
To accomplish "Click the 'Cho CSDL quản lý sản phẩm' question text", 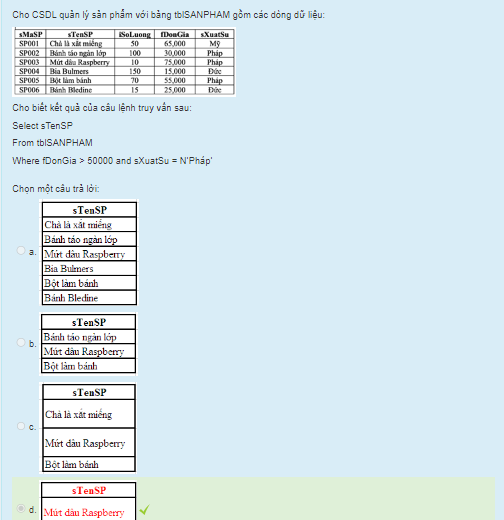I will (x=168, y=15).
